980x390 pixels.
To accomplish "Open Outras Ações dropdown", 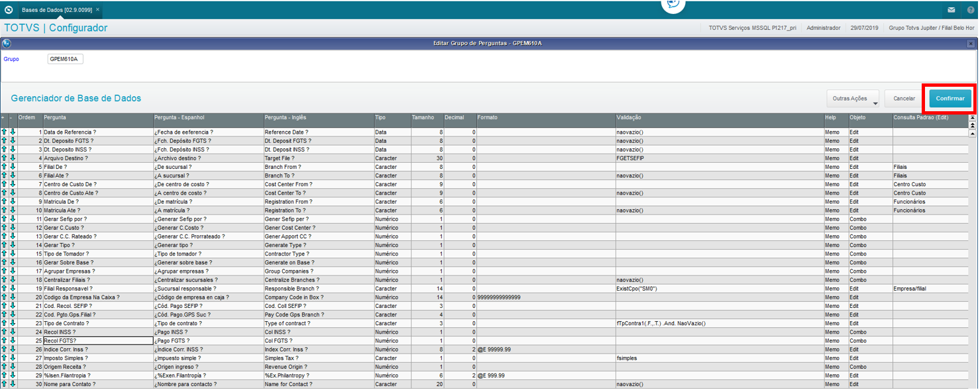I will (x=853, y=99).
